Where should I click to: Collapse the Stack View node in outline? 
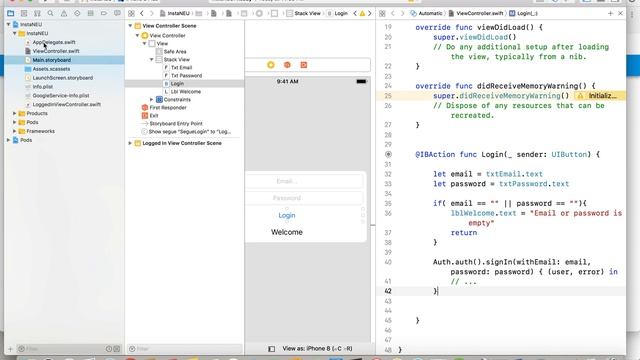pos(151,60)
